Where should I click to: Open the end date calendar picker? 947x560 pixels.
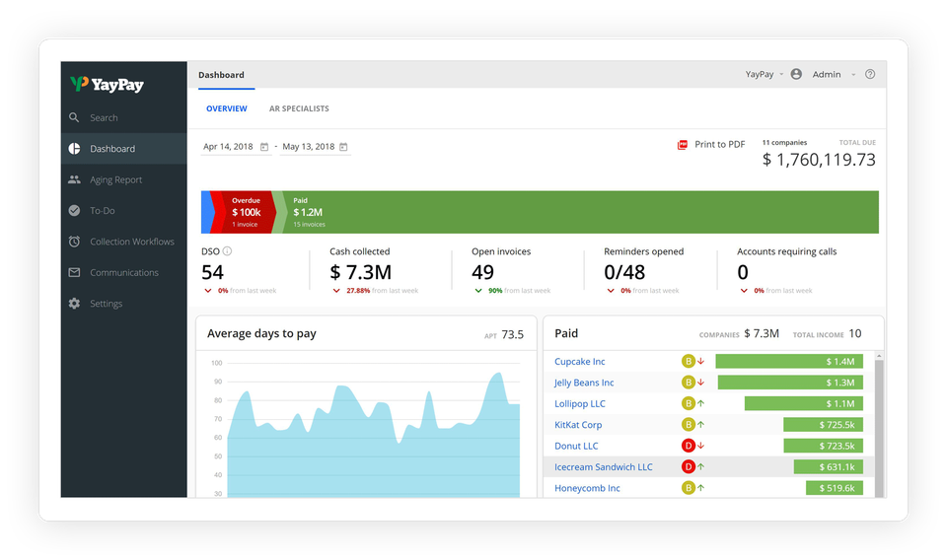pos(343,147)
